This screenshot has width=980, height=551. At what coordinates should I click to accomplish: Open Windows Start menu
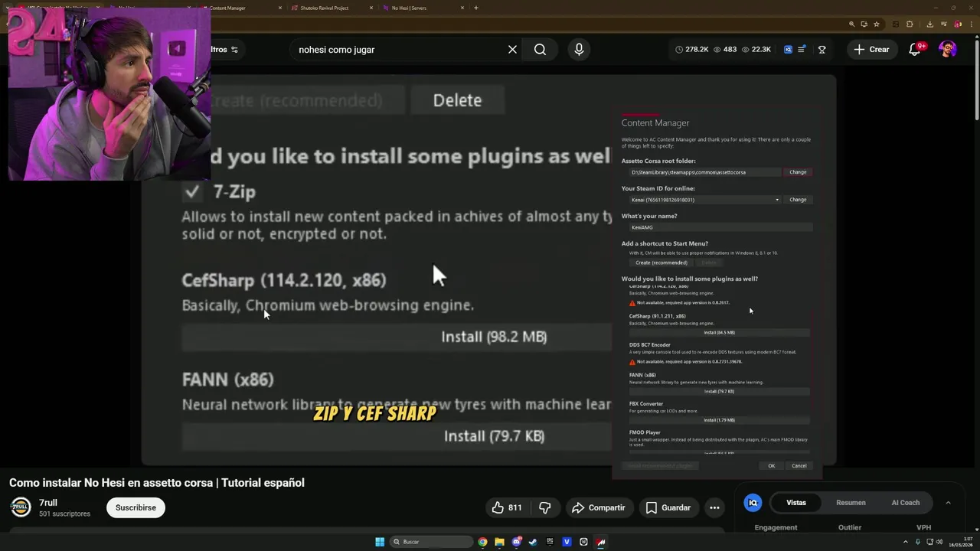tap(380, 542)
